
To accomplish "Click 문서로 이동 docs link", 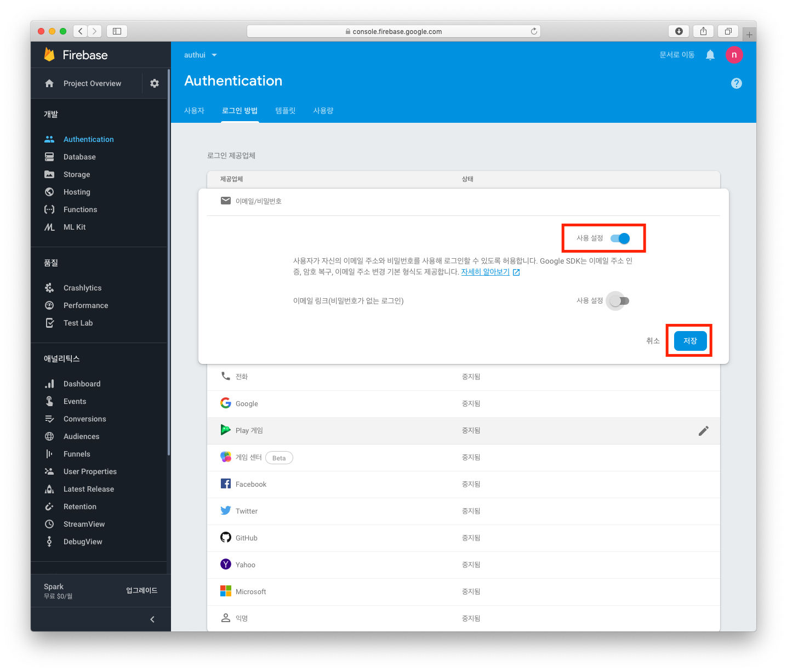I will tap(677, 55).
